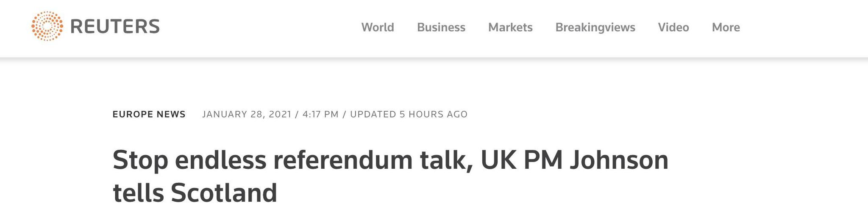Click the word 'referendum' in the headline
Viewport: 868px width, 217px height.
(342, 160)
